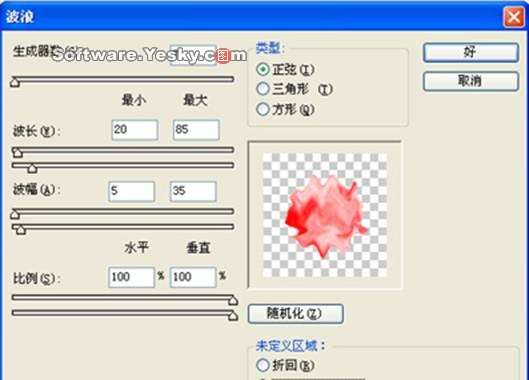Click the 随机化 randomize button

tap(296, 314)
